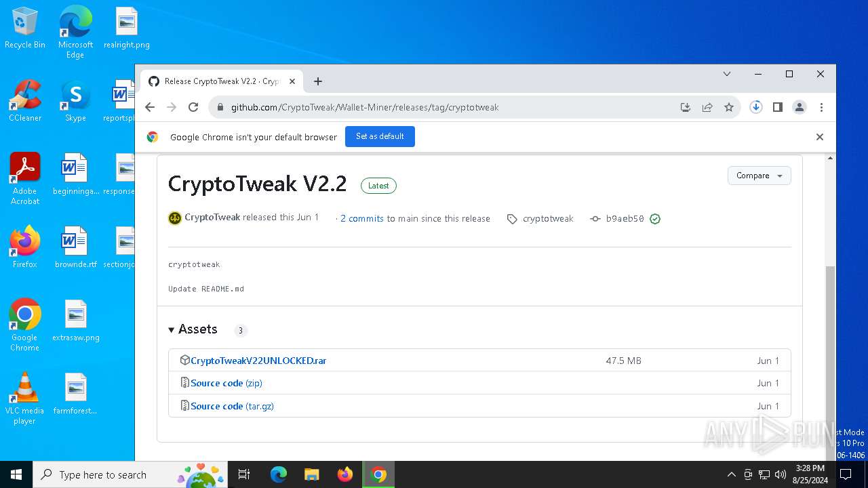The image size is (868, 488).
Task: Download Source code (zip)
Action: [226, 383]
